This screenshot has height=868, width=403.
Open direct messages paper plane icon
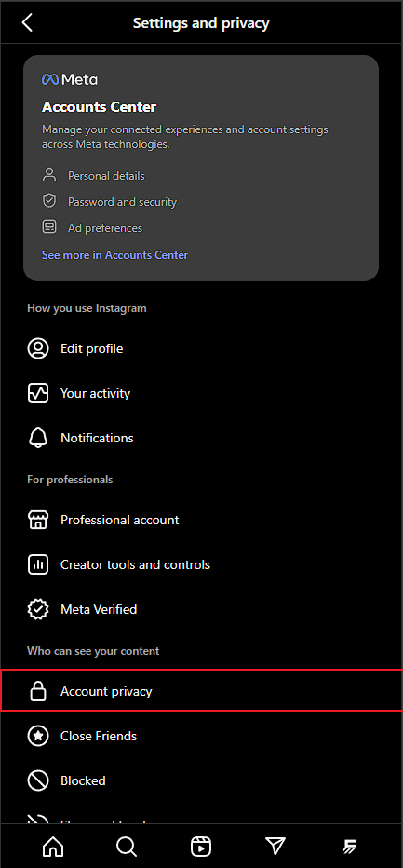click(x=275, y=846)
